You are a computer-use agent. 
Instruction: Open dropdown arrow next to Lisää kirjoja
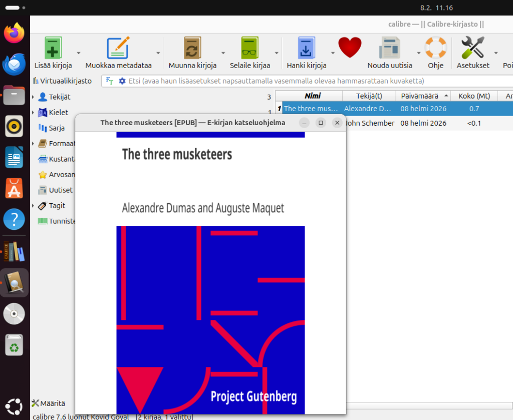[x=79, y=53]
